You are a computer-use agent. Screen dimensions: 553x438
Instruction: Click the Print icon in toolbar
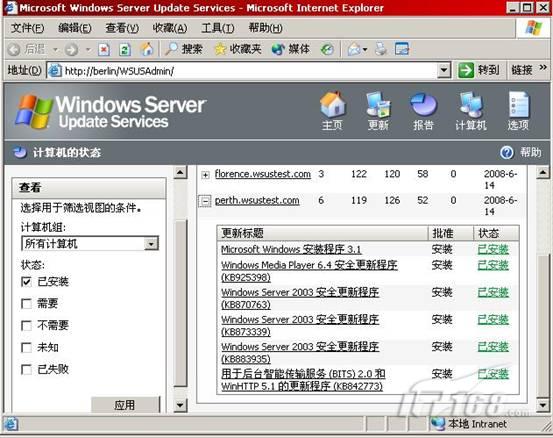[381, 49]
